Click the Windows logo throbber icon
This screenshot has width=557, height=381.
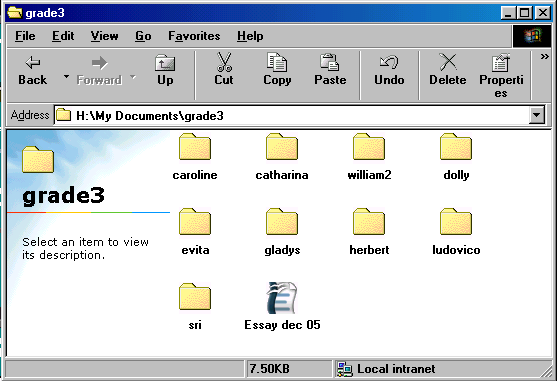click(x=532, y=36)
